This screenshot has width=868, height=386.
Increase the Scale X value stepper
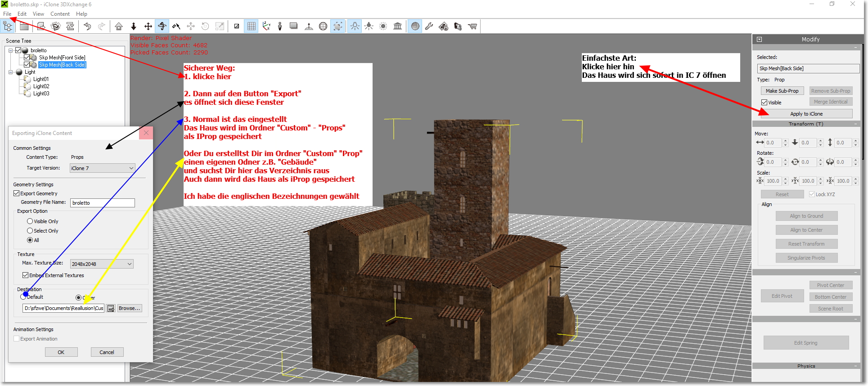coord(785,179)
